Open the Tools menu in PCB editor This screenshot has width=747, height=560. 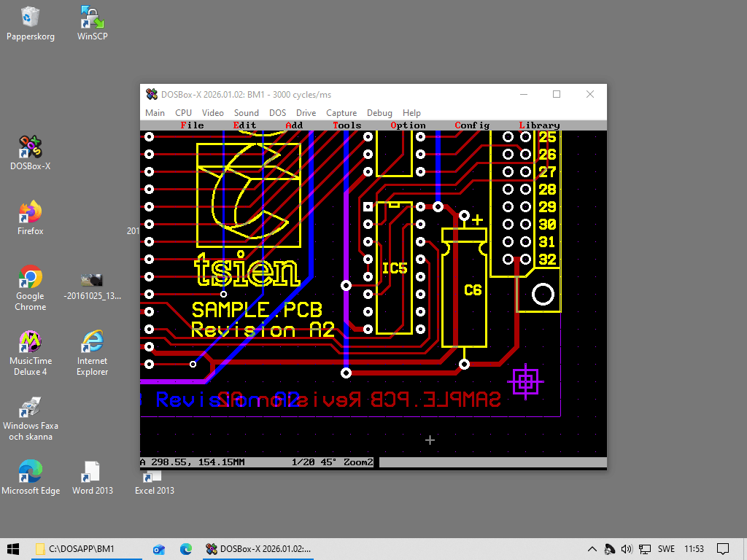tap(347, 125)
